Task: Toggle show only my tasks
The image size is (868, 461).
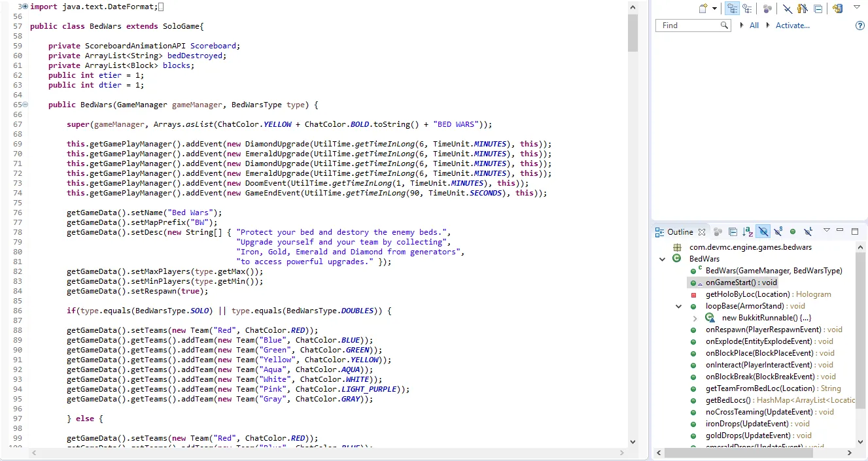Action: [803, 9]
